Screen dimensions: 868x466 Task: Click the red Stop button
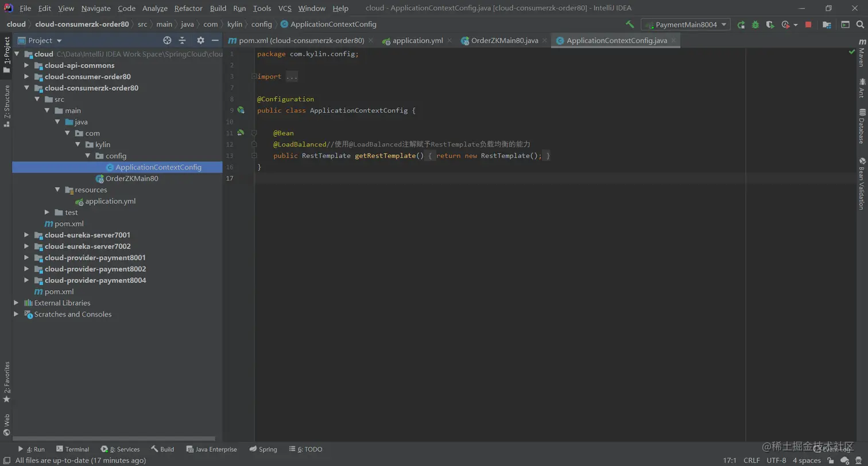click(808, 25)
